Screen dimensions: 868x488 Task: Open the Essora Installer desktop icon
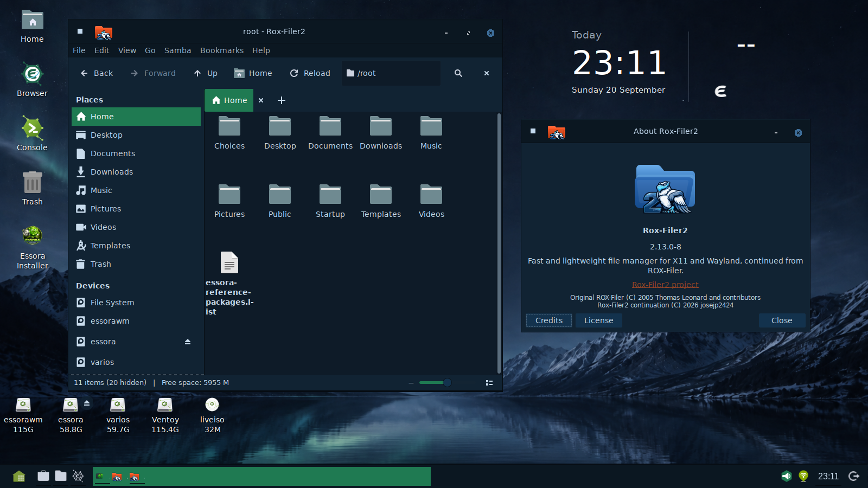[x=33, y=248]
